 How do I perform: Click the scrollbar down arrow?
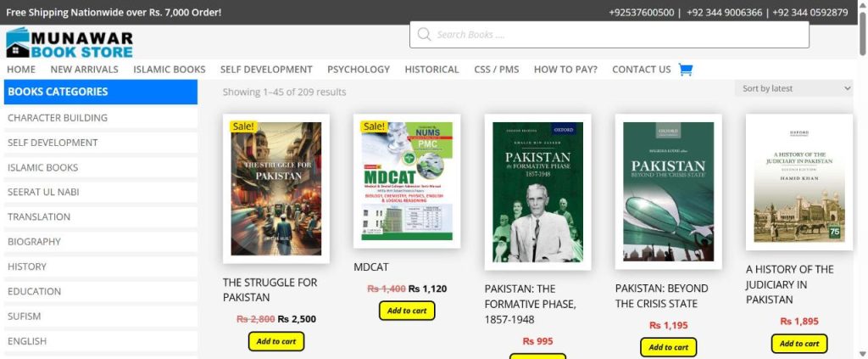click(x=862, y=353)
